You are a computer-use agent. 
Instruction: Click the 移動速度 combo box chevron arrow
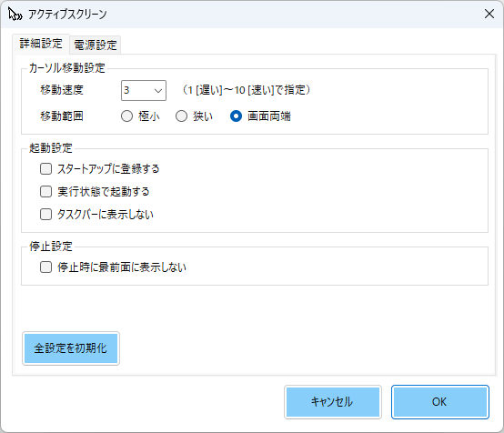(x=157, y=91)
